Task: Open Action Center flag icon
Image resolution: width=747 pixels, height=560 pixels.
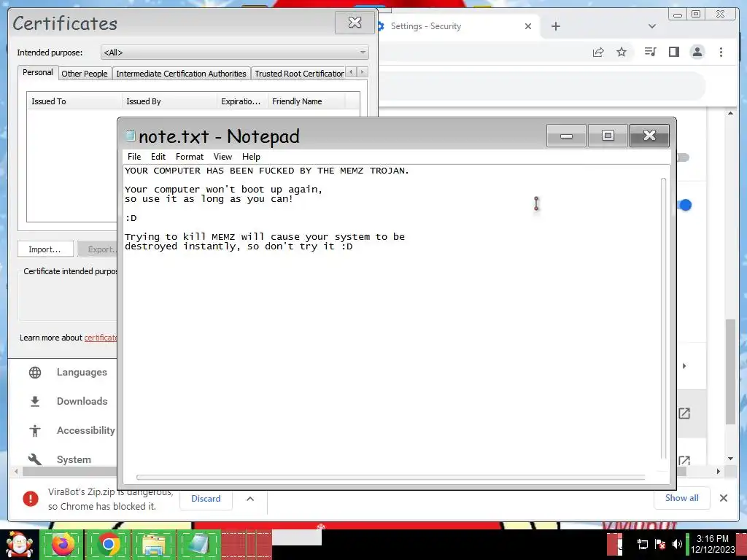Action: [659, 544]
